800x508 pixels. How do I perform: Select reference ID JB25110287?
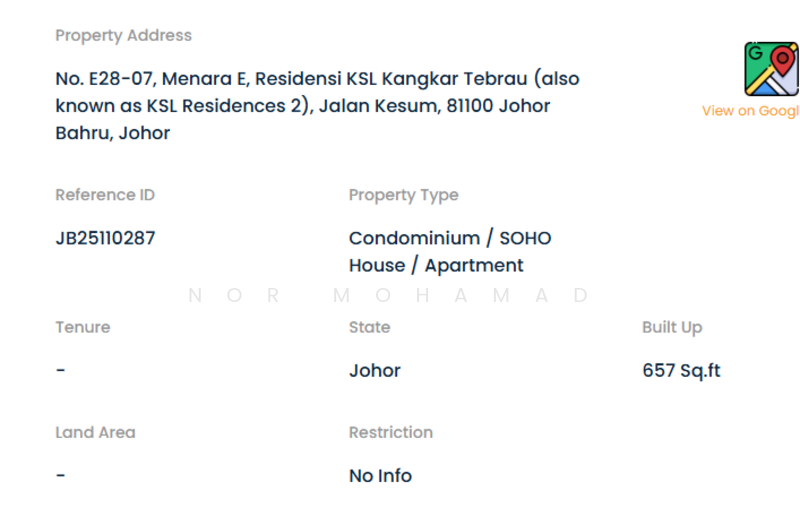(x=105, y=238)
